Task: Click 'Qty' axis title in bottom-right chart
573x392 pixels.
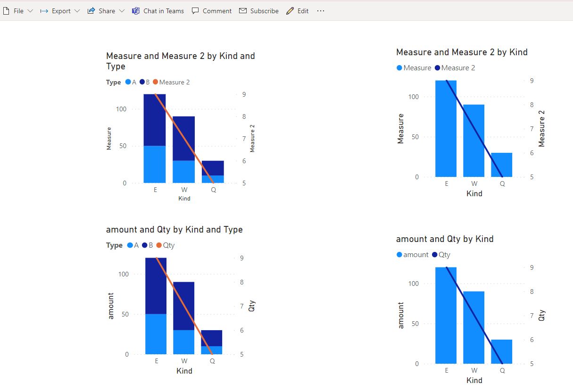Action: 541,315
